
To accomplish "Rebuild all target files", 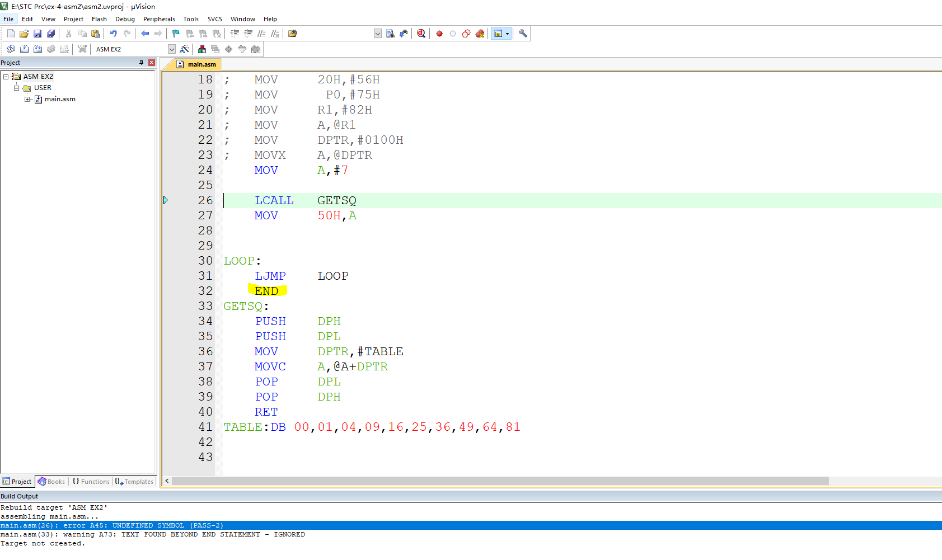I will (38, 49).
